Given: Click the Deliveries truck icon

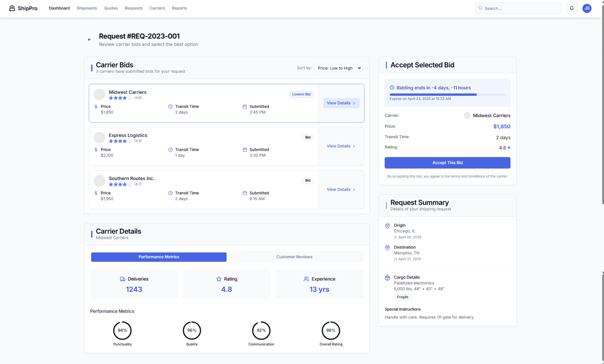Looking at the screenshot, I should tap(122, 279).
